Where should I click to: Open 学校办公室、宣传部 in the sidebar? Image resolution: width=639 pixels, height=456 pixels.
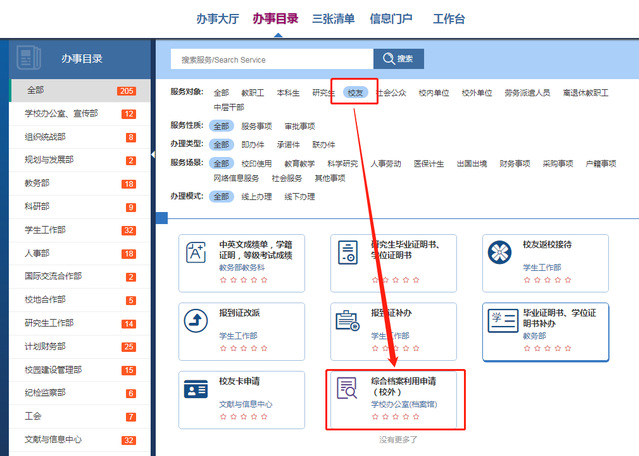(x=80, y=114)
